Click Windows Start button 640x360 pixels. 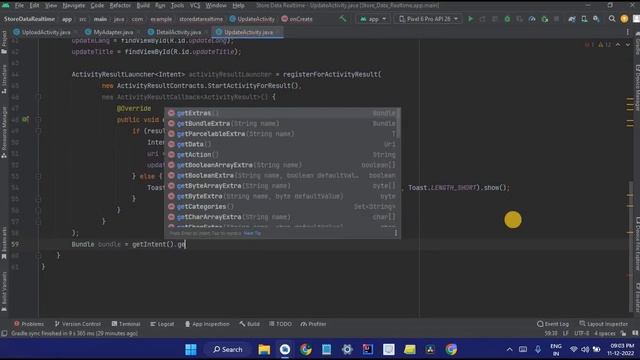(191, 349)
